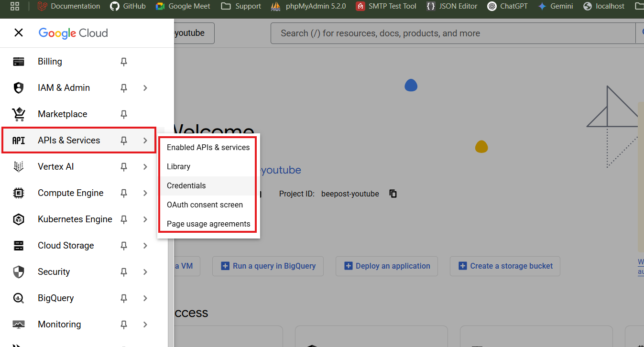
Task: Click the APIs & Services API icon
Action: (x=19, y=141)
